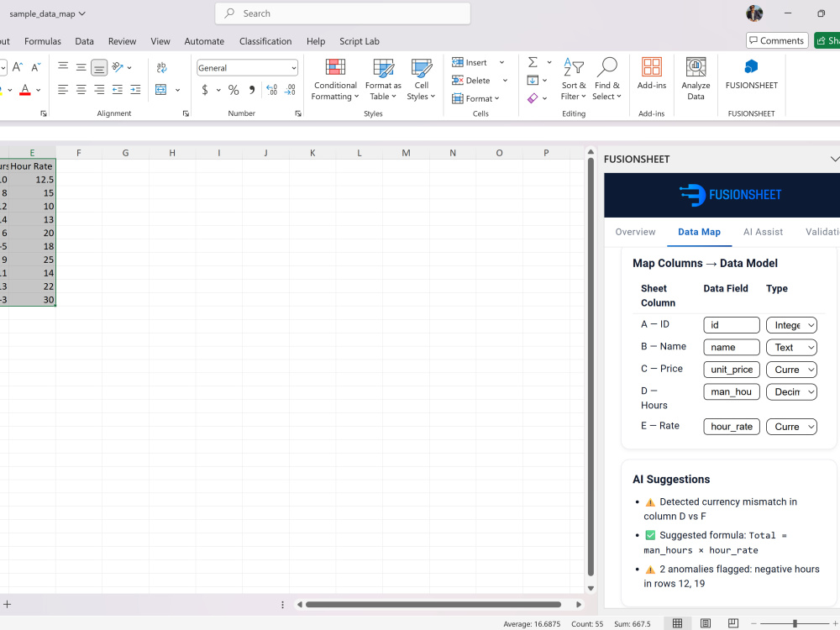Center text horizontally
840x630 pixels.
(81, 90)
